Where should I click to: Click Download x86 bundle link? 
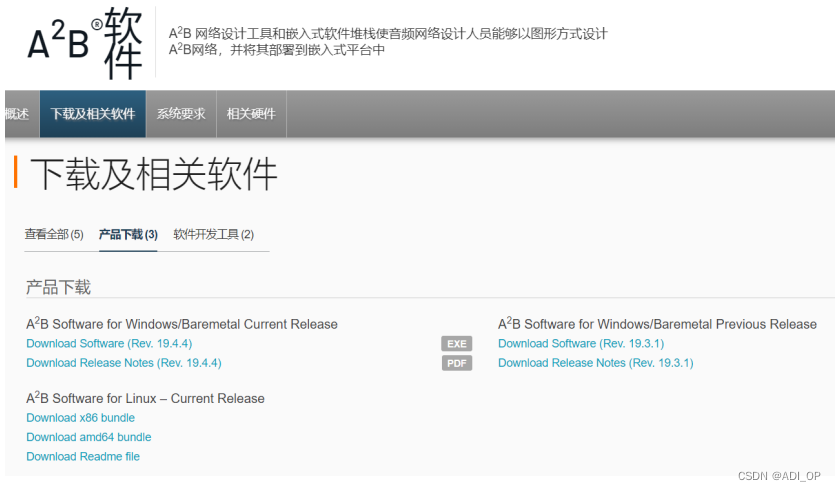tap(81, 418)
